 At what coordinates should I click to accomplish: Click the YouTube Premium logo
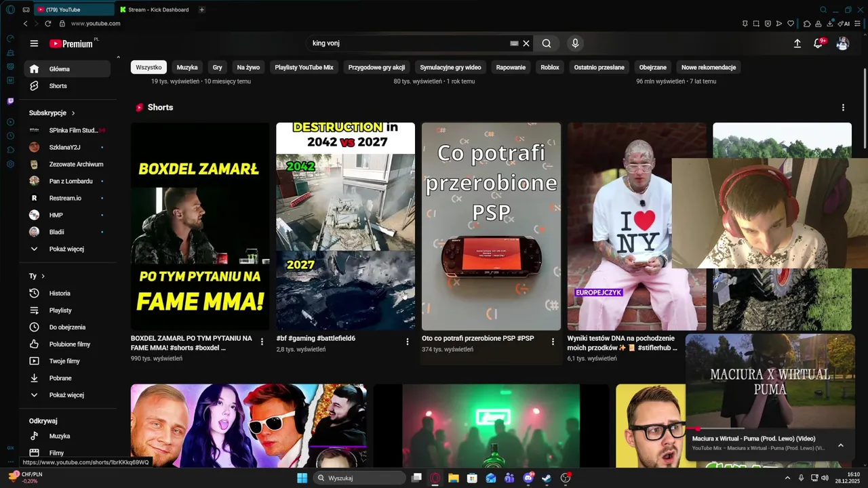click(71, 43)
